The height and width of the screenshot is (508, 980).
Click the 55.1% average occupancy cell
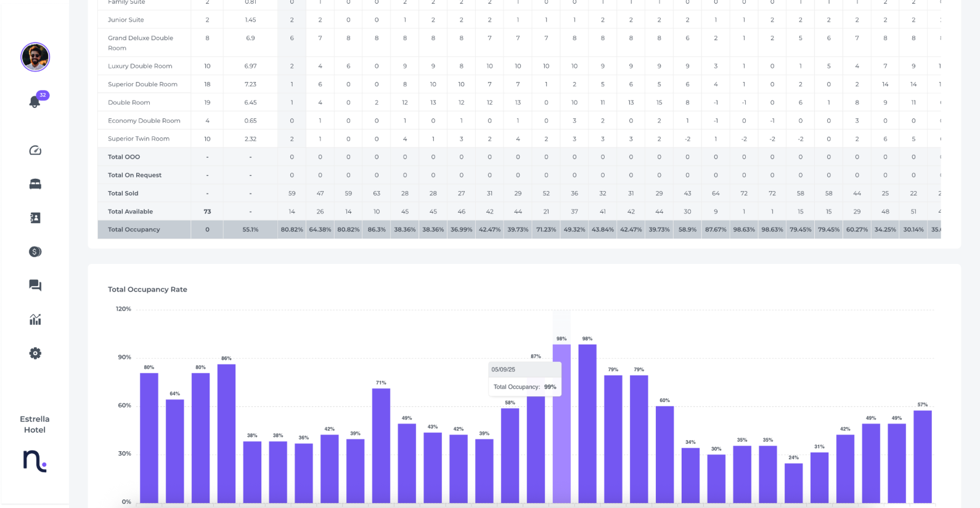point(250,229)
